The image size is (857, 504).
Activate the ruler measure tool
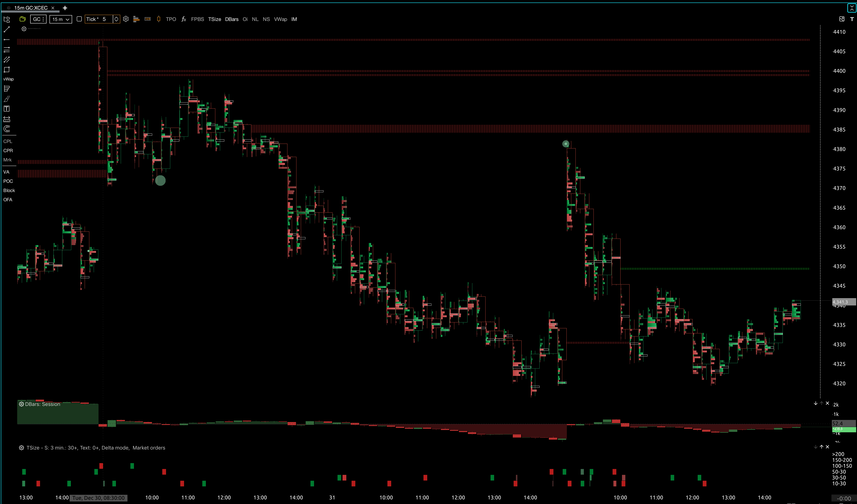point(6,119)
